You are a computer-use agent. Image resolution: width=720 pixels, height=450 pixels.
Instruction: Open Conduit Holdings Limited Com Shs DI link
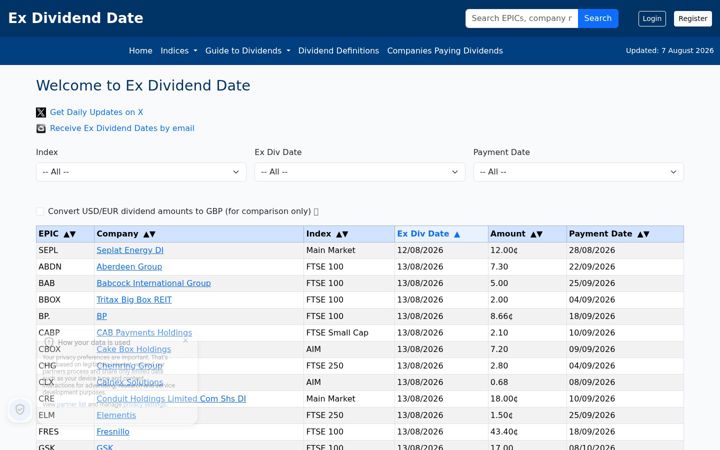point(171,399)
